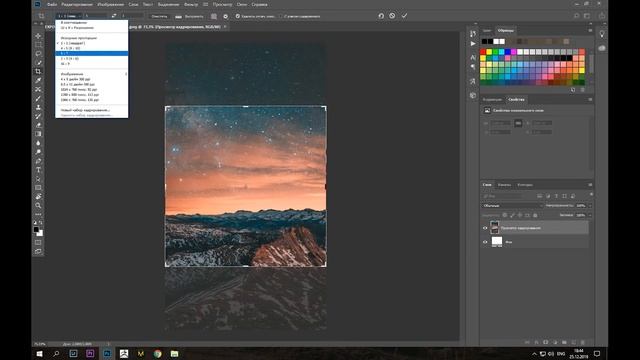Open Properties panel flyout menu

[590, 100]
